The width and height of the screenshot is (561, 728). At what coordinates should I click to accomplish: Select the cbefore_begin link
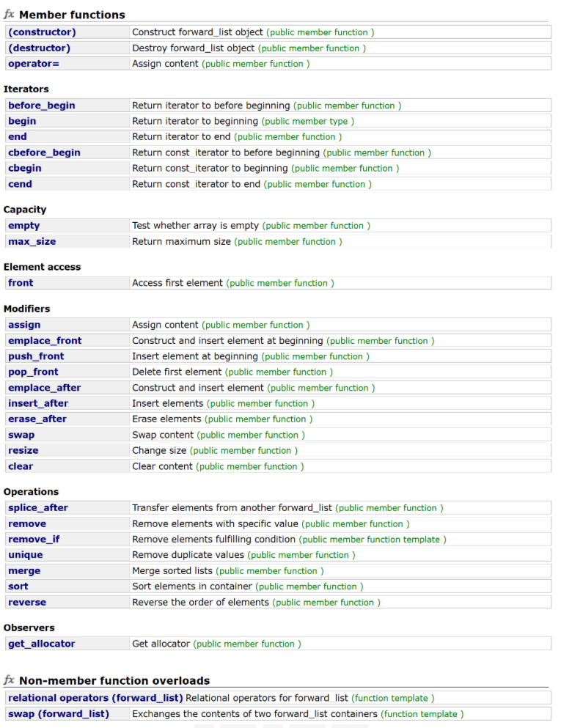pyautogui.click(x=44, y=152)
